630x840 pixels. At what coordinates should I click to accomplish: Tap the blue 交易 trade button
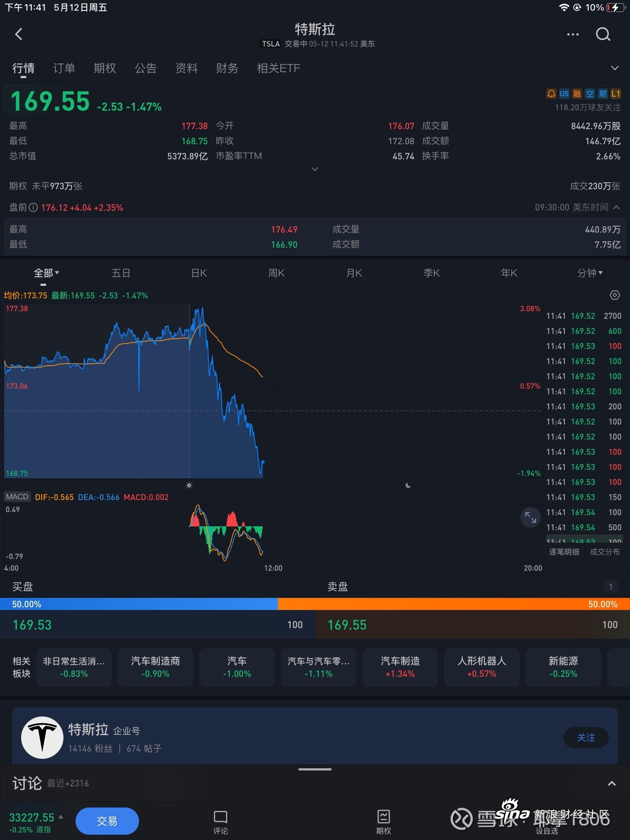tap(107, 821)
